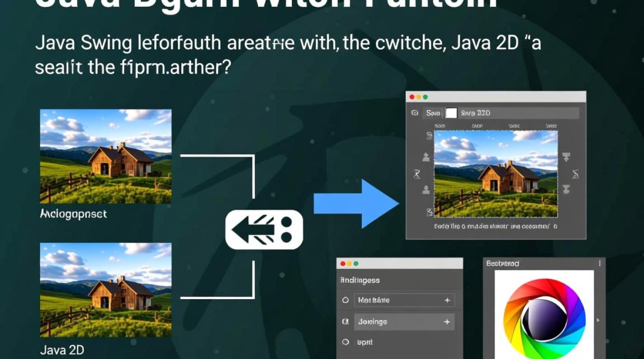Click the hourglass icon left of the canvas
This screenshot has width=644, height=359.
pyautogui.click(x=416, y=173)
